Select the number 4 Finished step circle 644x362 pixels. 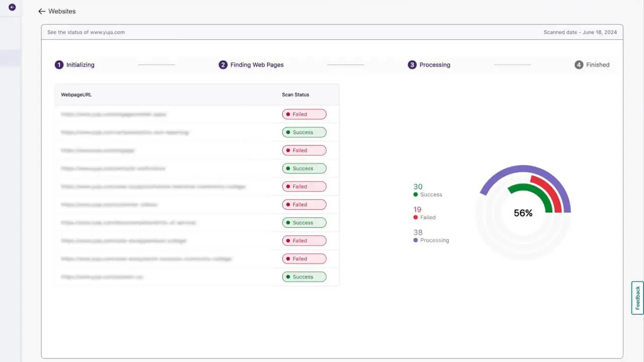coord(579,65)
